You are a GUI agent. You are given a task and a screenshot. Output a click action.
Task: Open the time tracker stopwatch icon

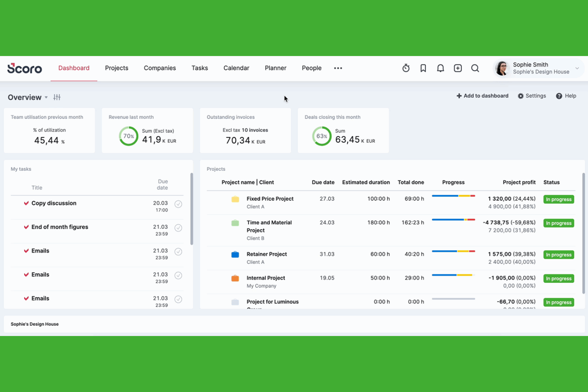[x=406, y=68]
